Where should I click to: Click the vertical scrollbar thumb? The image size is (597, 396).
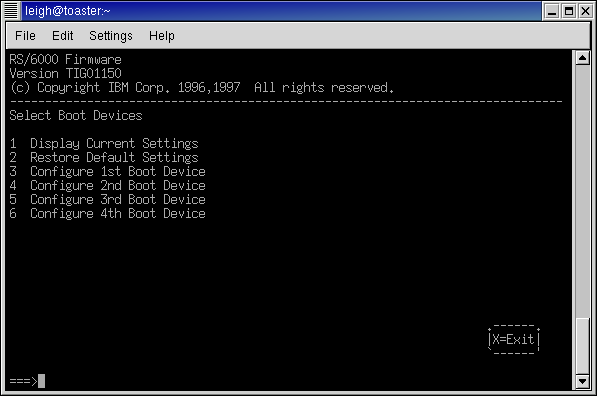coord(582,346)
